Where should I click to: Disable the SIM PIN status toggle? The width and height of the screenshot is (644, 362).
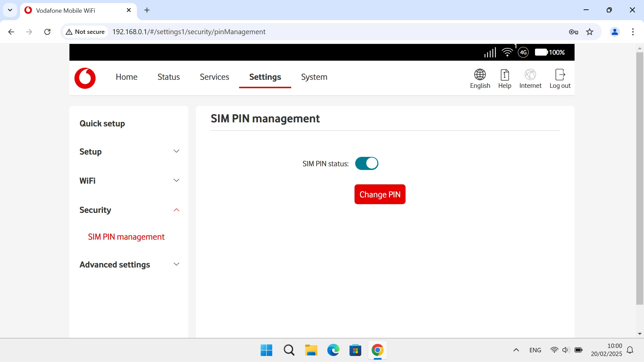[x=367, y=164]
